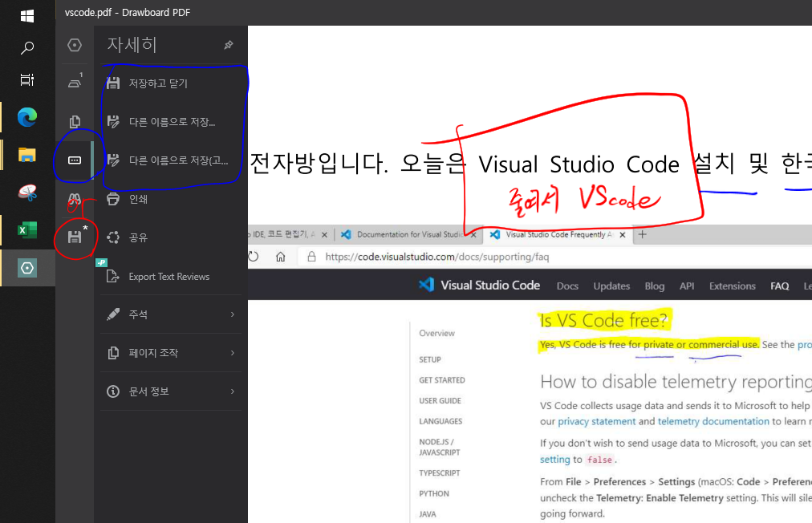Select Drawboard PDF taskbar icon
The height and width of the screenshot is (523, 812).
27,268
